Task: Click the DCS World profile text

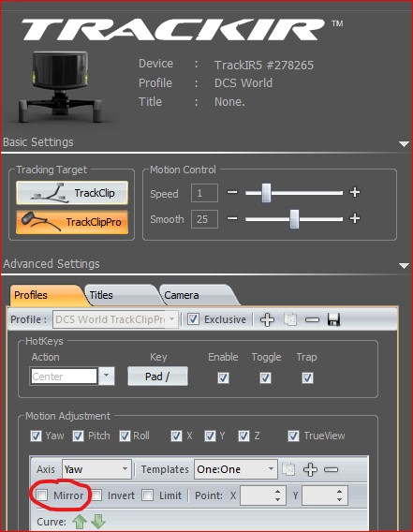Action: [x=243, y=82]
